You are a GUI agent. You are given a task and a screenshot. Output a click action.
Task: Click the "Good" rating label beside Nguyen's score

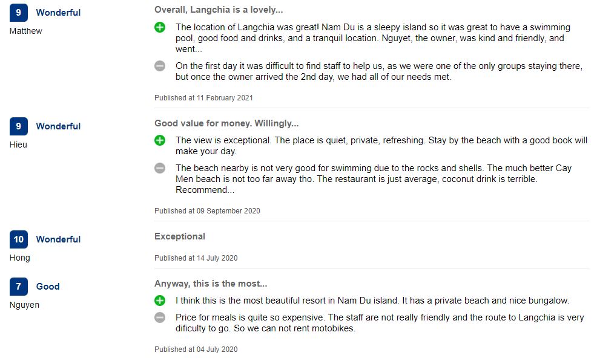(48, 287)
